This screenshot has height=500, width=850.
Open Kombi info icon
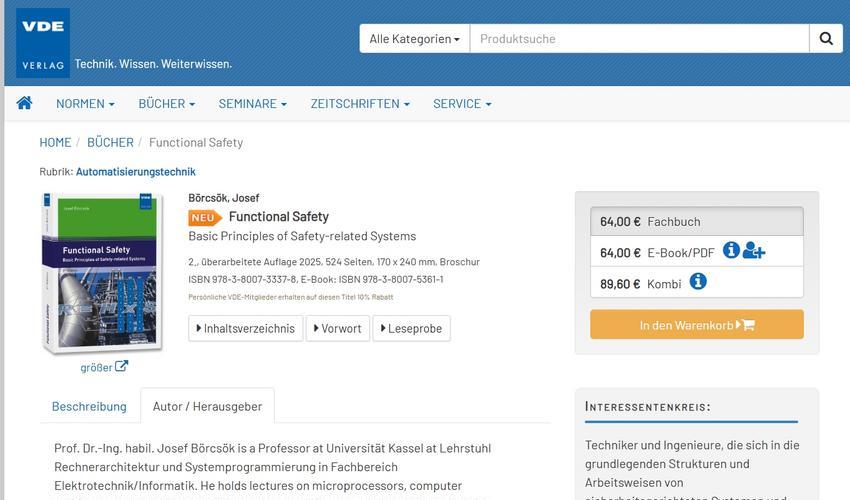point(698,281)
